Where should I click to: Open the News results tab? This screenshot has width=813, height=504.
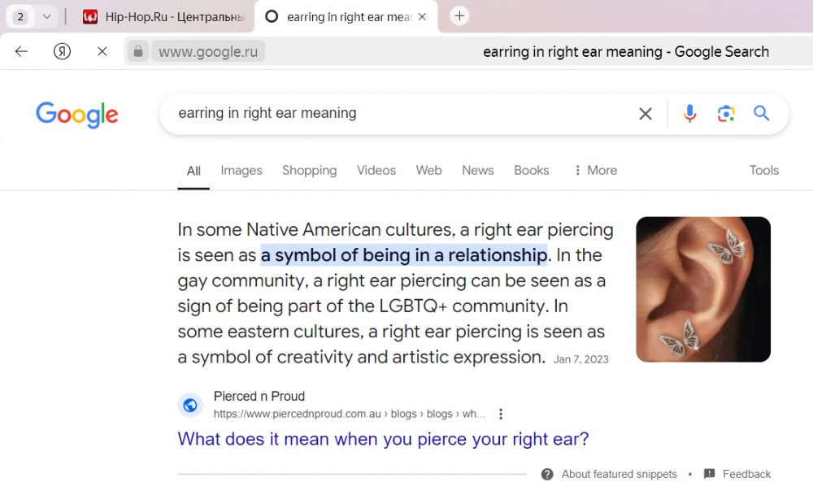tap(477, 170)
